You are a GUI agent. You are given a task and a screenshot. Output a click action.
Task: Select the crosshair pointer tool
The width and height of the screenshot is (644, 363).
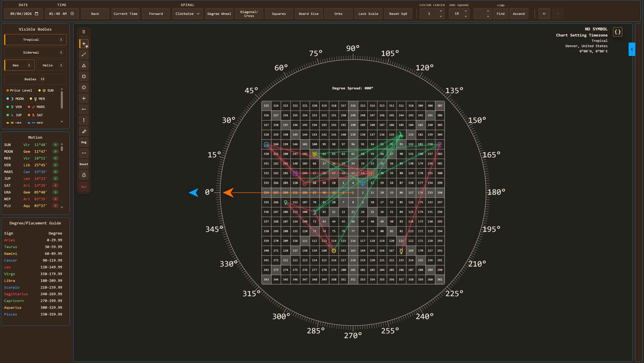(84, 43)
